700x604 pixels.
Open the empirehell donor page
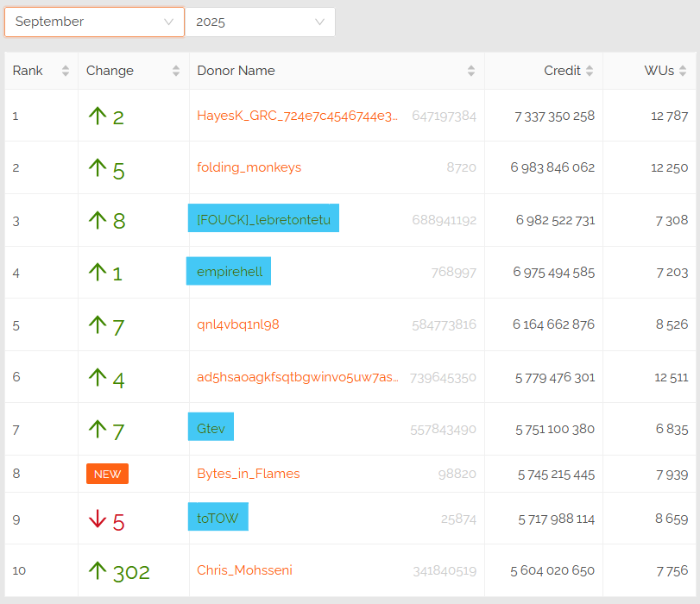(x=229, y=272)
